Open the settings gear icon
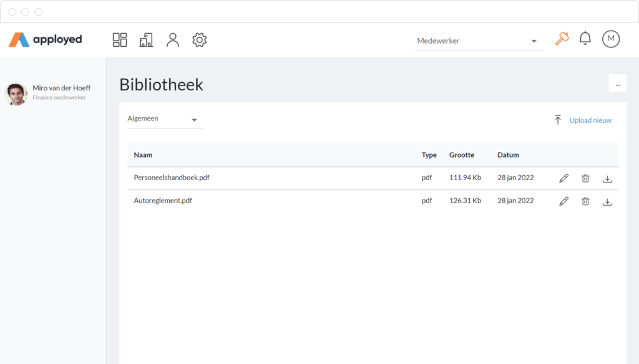This screenshot has height=364, width=639. click(x=199, y=40)
